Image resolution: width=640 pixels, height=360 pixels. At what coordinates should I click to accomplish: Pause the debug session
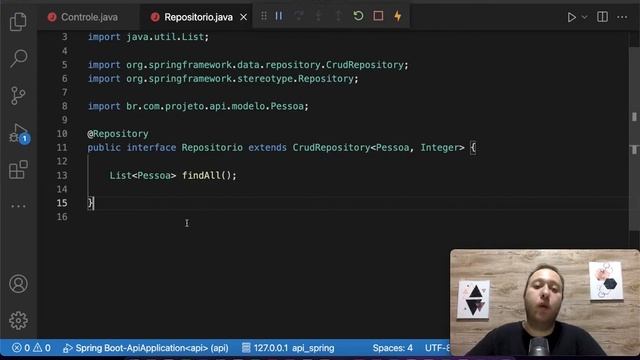279,16
